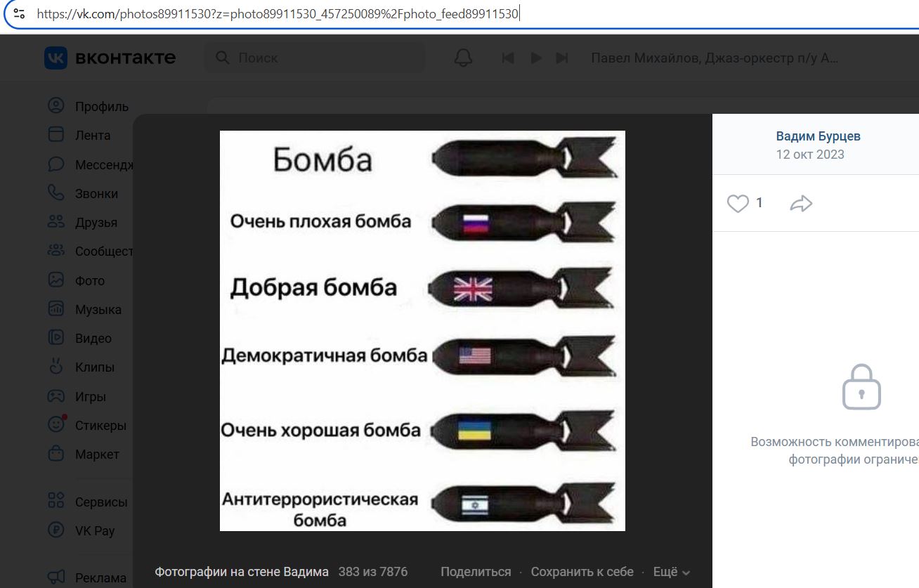
Task: Click the search field Поиск
Action: tap(315, 58)
